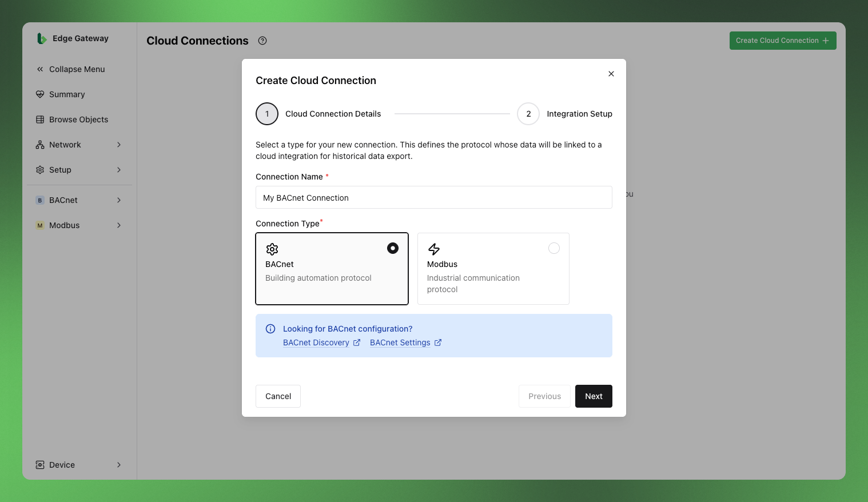Click 'Looking for BACnet configuration?' text

(x=348, y=329)
